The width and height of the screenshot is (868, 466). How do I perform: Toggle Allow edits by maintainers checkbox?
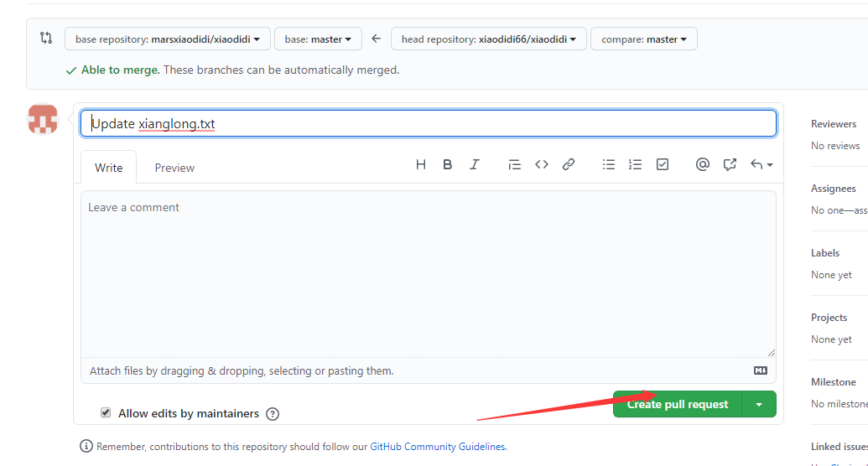point(106,412)
